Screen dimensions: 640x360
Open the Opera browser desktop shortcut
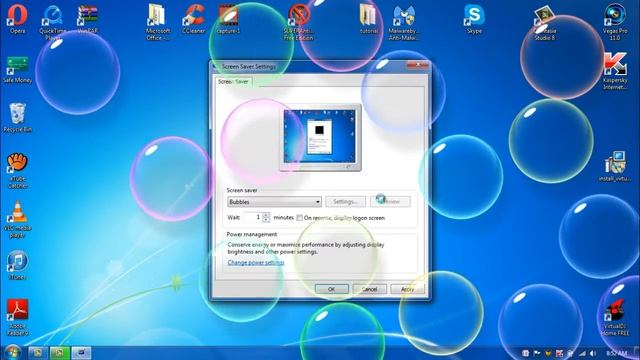coord(17,18)
